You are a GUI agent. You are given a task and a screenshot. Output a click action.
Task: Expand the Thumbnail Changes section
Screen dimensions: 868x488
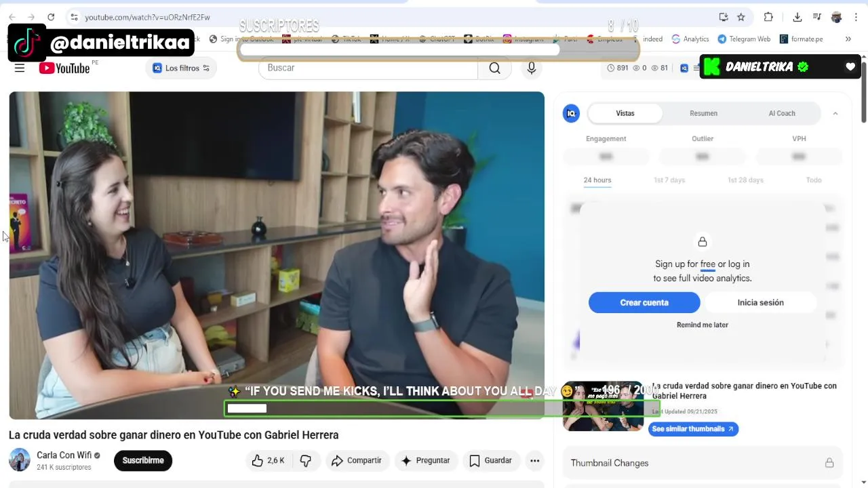pyautogui.click(x=703, y=463)
